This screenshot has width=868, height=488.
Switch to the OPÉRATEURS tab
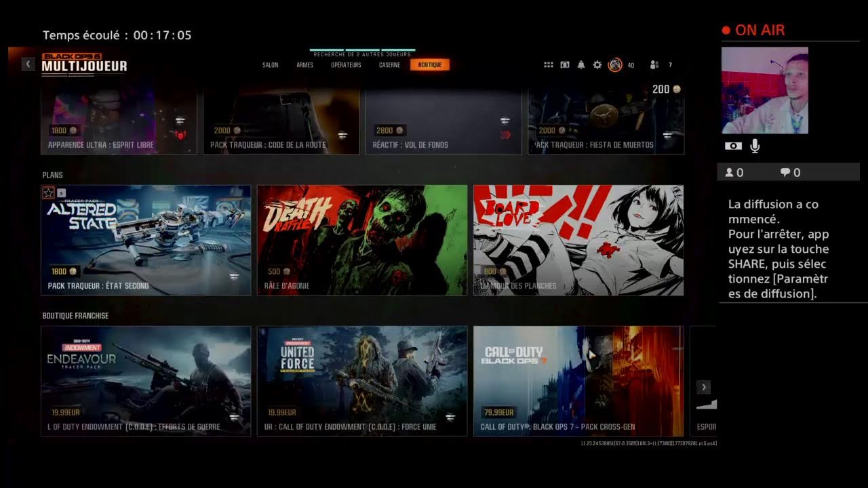pyautogui.click(x=346, y=65)
